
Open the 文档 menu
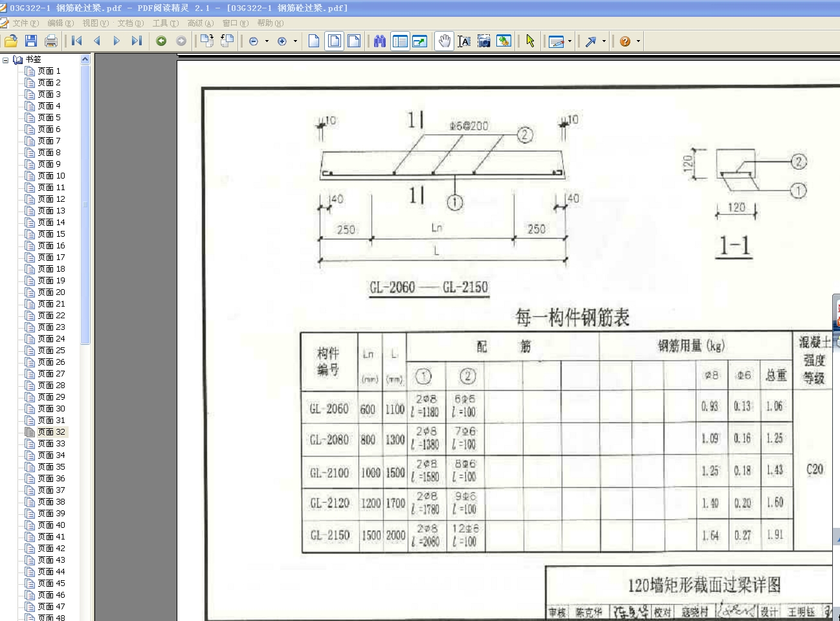coord(130,23)
